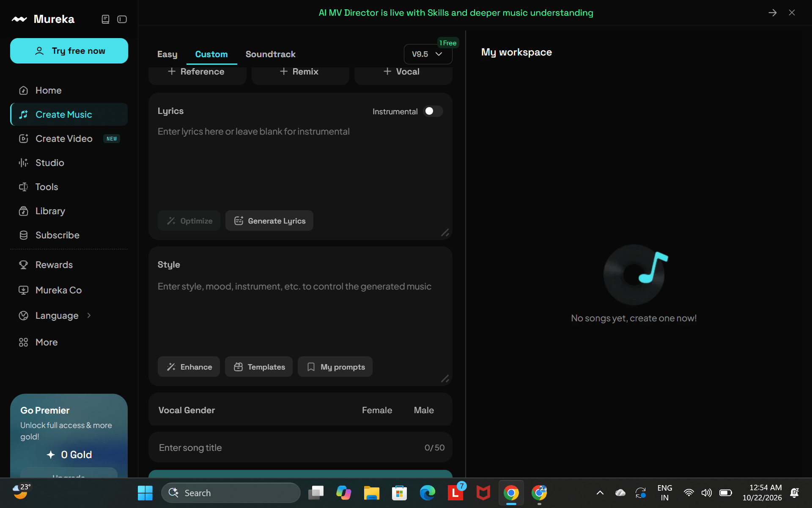Toggle the Instrumental switch
This screenshot has height=508, width=812.
pos(433,111)
